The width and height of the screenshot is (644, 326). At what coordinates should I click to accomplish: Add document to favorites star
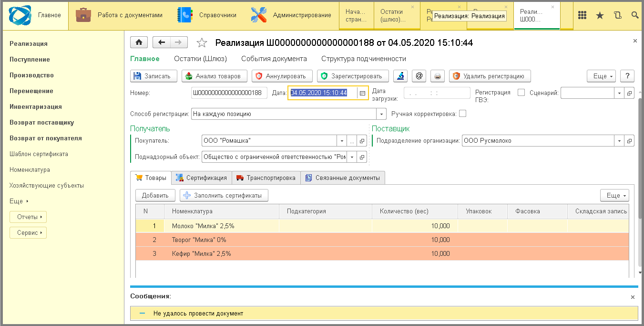[202, 43]
